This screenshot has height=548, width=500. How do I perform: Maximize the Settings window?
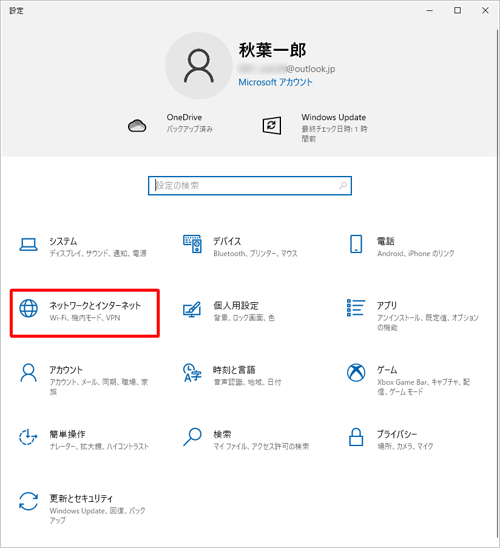(457, 10)
